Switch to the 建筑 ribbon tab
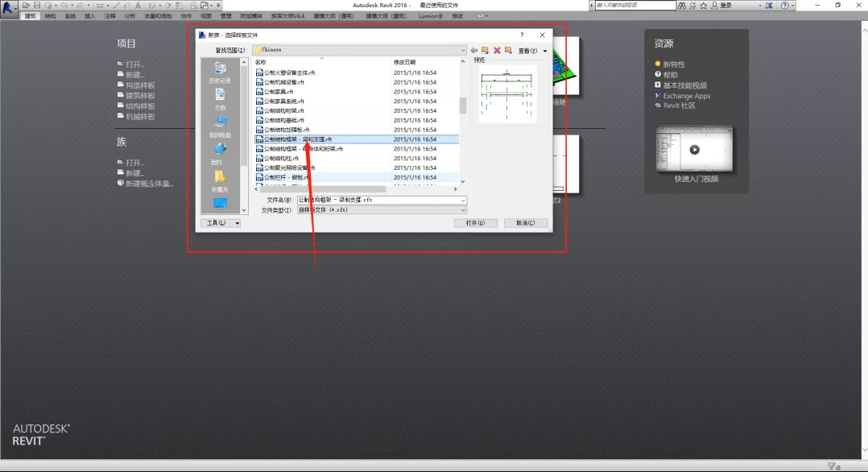This screenshot has width=868, height=472. click(31, 16)
